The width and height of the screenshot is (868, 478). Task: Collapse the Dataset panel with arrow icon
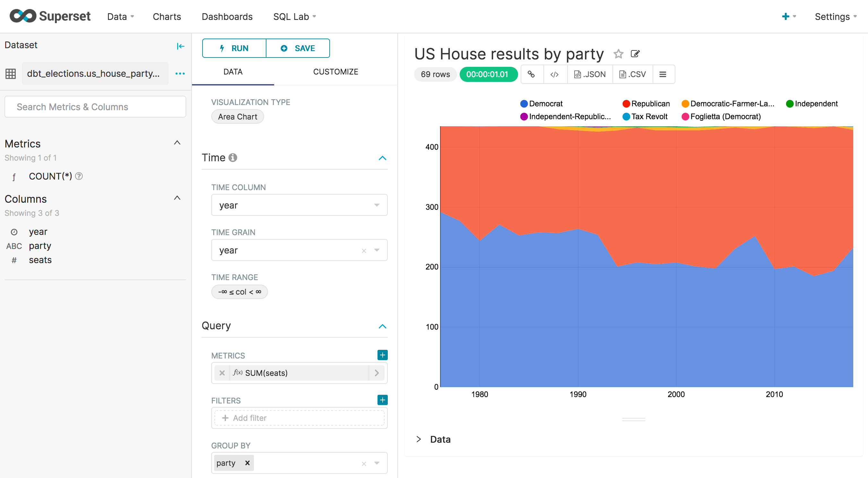pyautogui.click(x=180, y=46)
